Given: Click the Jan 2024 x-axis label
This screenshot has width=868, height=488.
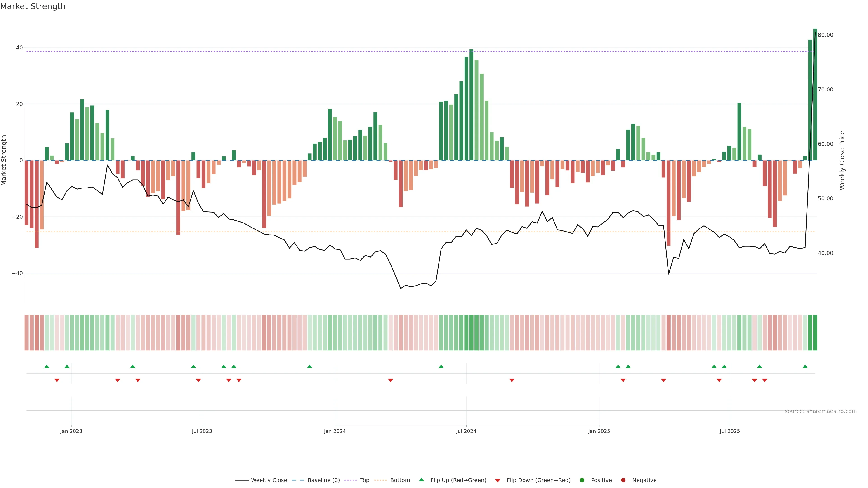Looking at the screenshot, I should pos(335,431).
